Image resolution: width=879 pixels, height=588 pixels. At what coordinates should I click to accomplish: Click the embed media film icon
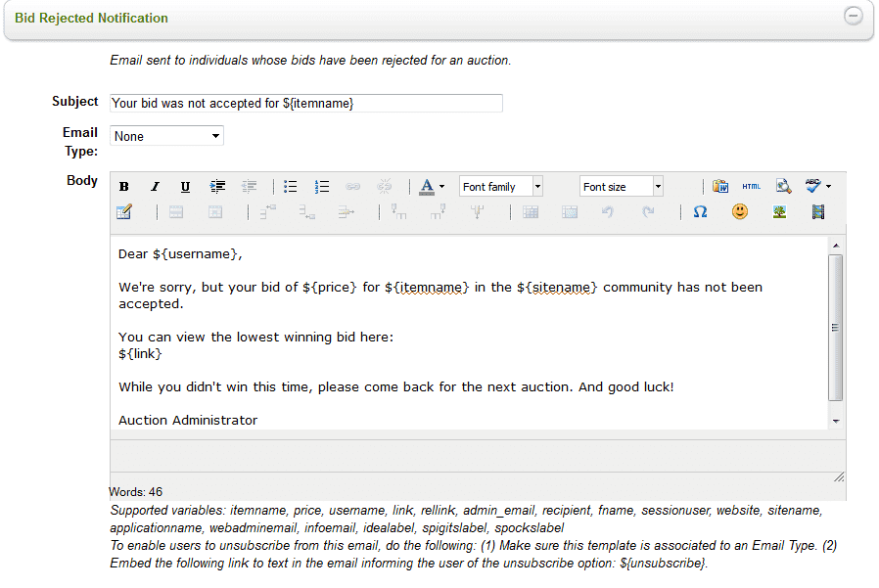click(818, 212)
